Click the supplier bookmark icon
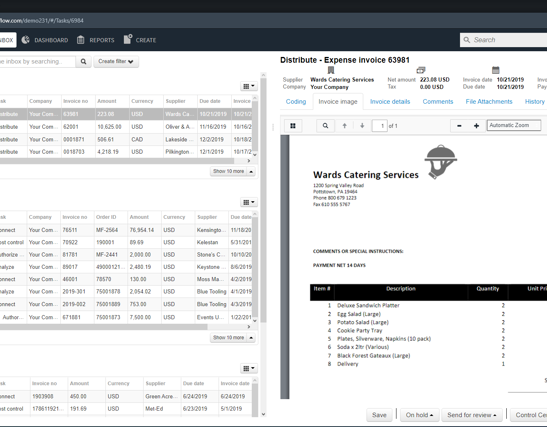 click(331, 70)
